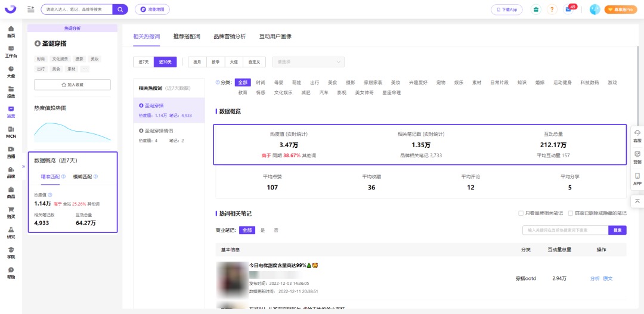This screenshot has width=644, height=314.
Task: Check 屏蔽已删除或隐藏的笔记 checkbox
Action: click(x=571, y=213)
